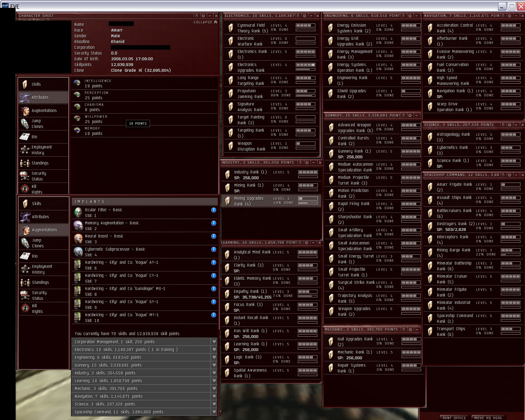Viewport: 525px width, 420px height.
Task: Toggle the pin on the Mechanic skills window
Action: coord(410,329)
